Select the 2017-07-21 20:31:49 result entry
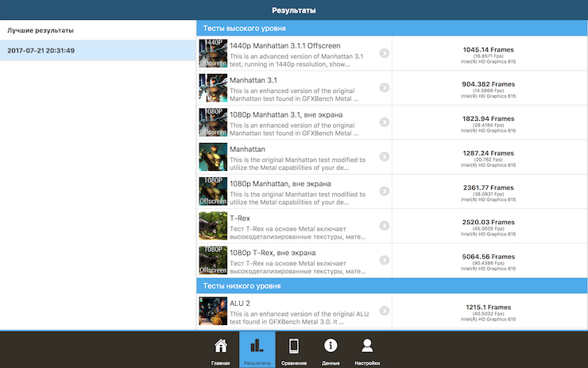 [98, 50]
